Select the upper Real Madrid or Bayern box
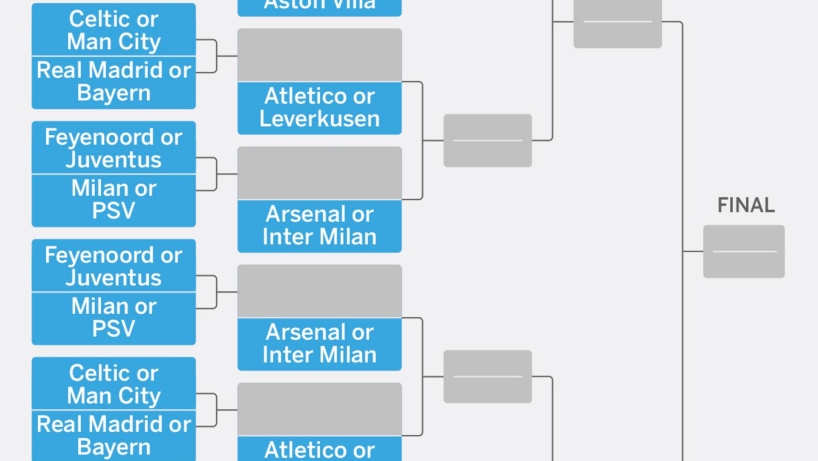The width and height of the screenshot is (818, 461). coord(114,82)
